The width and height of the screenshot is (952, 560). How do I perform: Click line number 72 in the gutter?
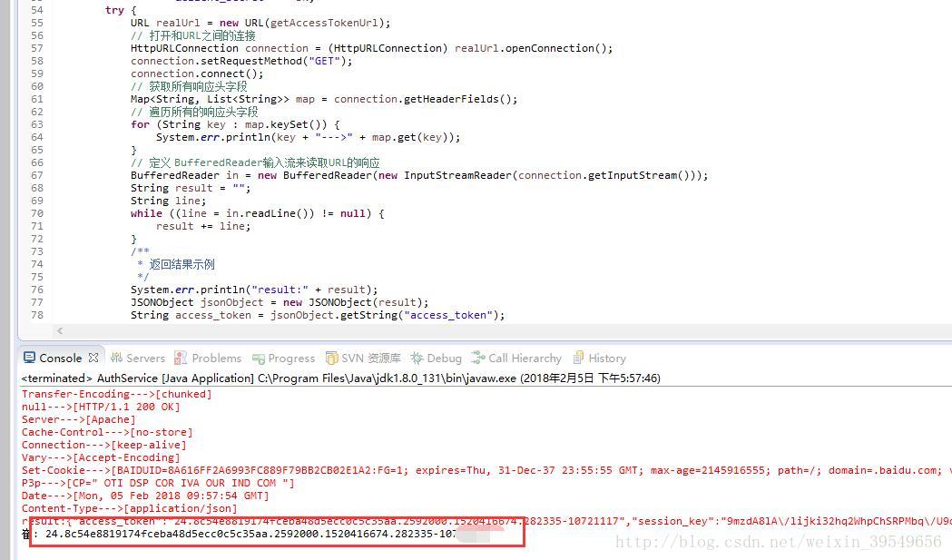[37, 239]
